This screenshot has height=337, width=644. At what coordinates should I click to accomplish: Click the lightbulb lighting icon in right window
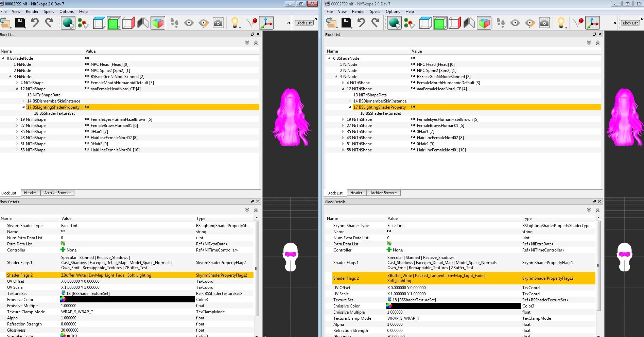coord(561,23)
